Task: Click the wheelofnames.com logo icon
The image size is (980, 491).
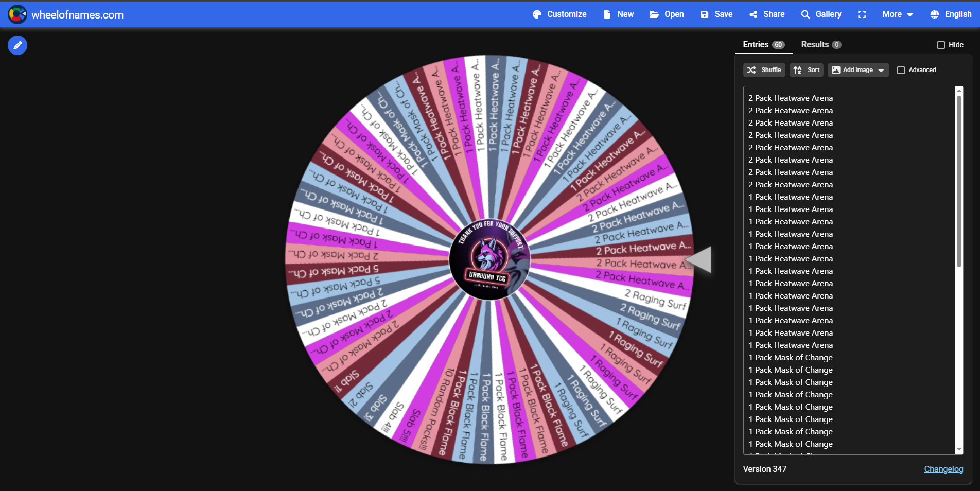Action: click(x=17, y=14)
